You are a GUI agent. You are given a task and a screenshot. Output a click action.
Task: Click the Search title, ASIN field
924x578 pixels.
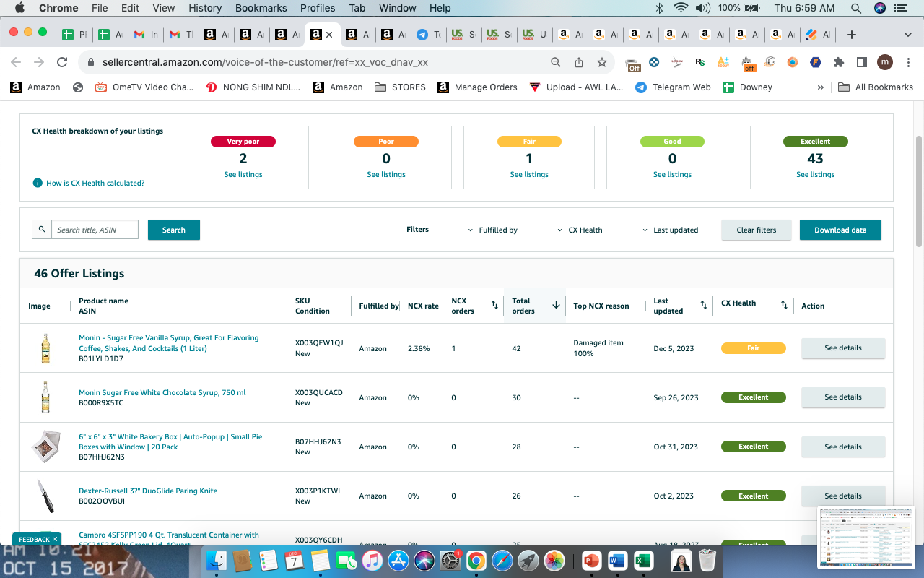pyautogui.click(x=95, y=230)
